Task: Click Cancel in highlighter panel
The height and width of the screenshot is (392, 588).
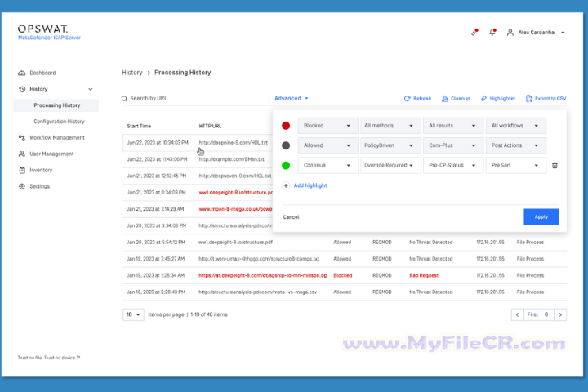Action: 291,217
